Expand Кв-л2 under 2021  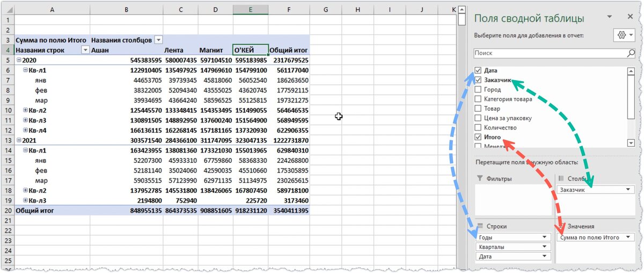coord(25,190)
